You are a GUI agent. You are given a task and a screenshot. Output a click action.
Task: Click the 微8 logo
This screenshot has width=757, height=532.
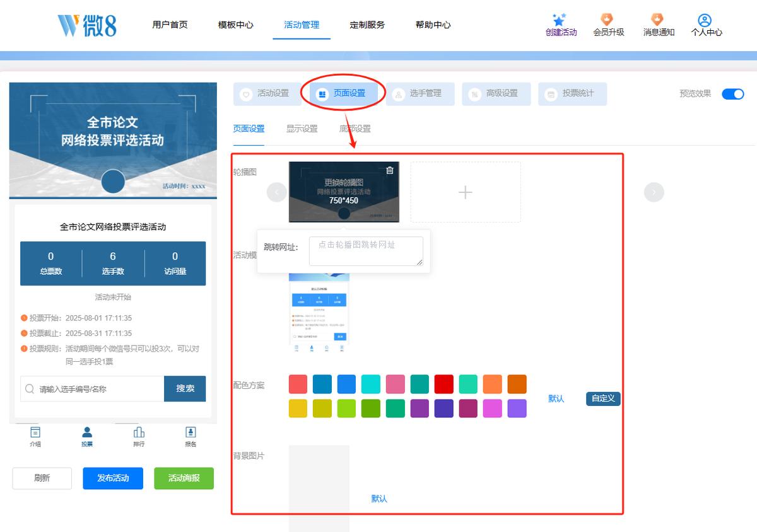87,25
